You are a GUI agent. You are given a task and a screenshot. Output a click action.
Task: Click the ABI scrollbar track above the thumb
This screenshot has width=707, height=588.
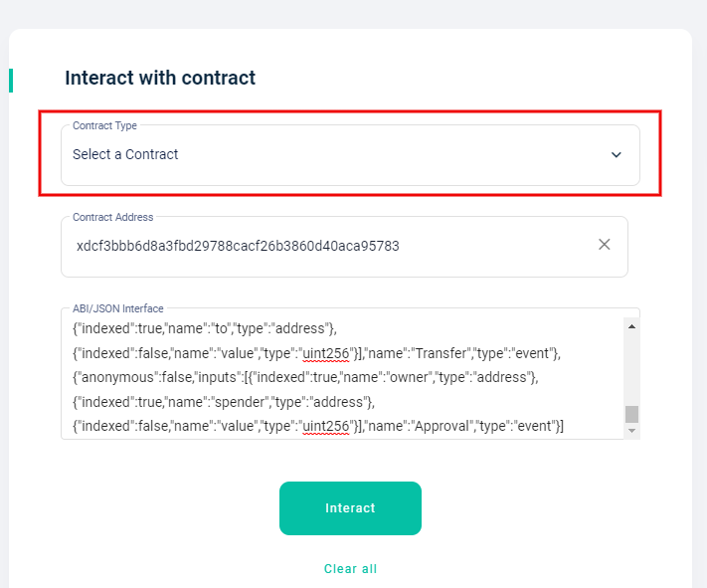[x=631, y=368]
